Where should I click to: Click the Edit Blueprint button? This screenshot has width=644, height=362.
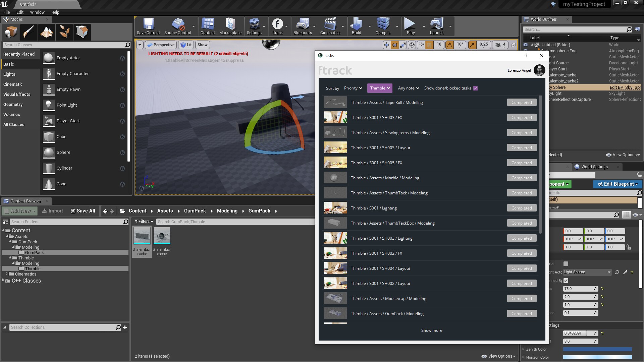pyautogui.click(x=617, y=184)
